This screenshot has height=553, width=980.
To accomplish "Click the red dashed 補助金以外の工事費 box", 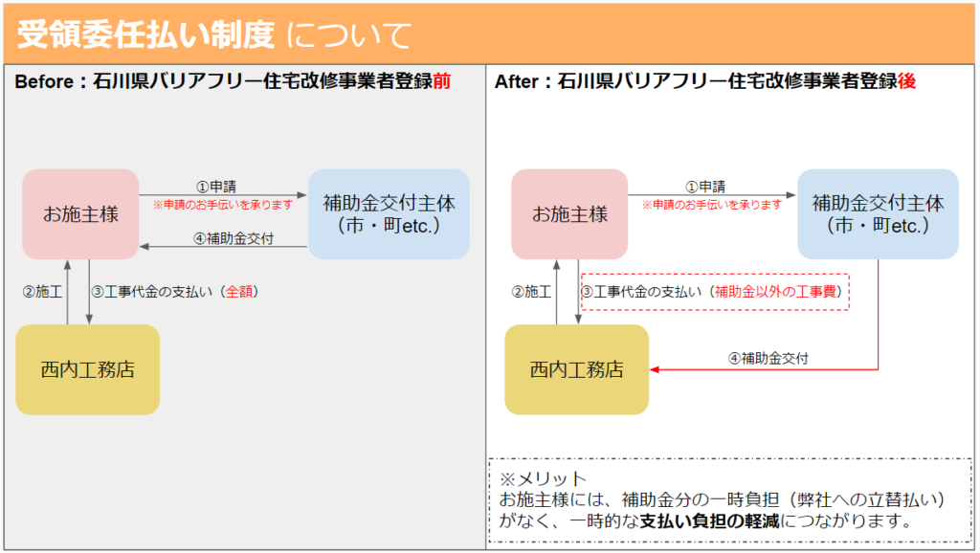I will click(715, 291).
